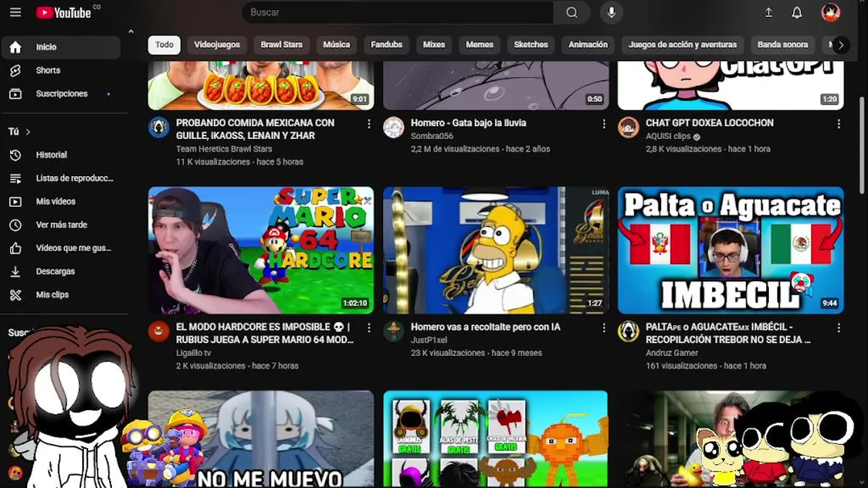Play the Palta o Aguacate thumbnail
Screen dimensions: 868x488
click(731, 250)
